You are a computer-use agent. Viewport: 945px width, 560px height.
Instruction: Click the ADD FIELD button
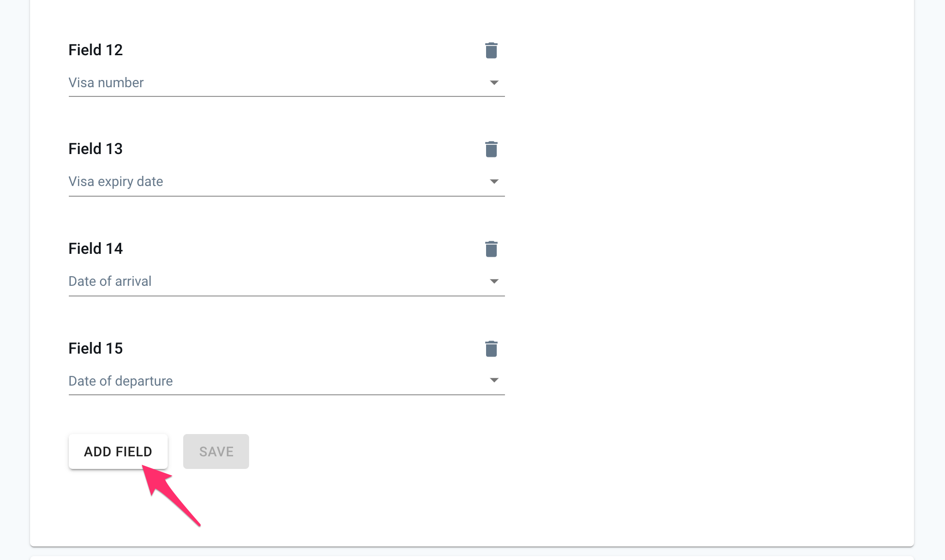tap(118, 451)
